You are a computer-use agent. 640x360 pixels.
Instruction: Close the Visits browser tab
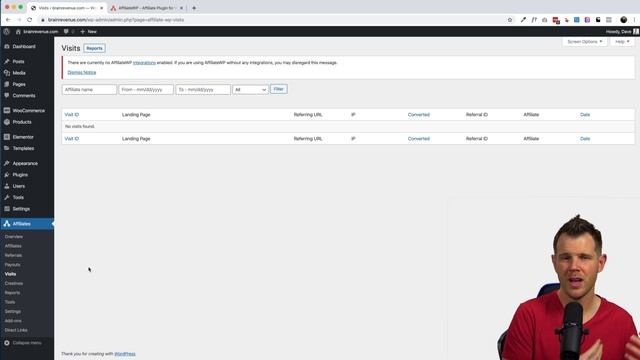coord(102,8)
